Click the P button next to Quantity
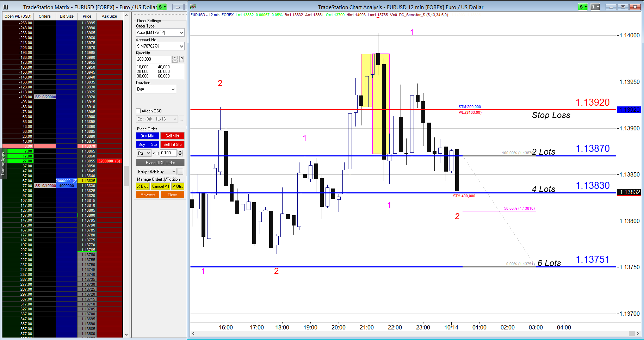This screenshot has width=644, height=340. tap(182, 59)
